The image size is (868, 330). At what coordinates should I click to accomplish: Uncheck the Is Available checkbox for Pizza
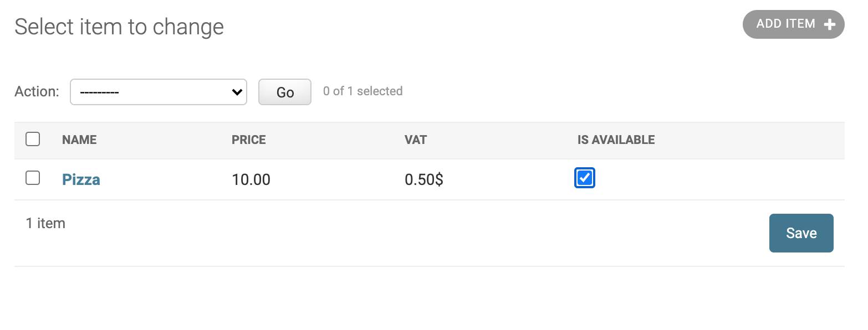click(x=585, y=178)
